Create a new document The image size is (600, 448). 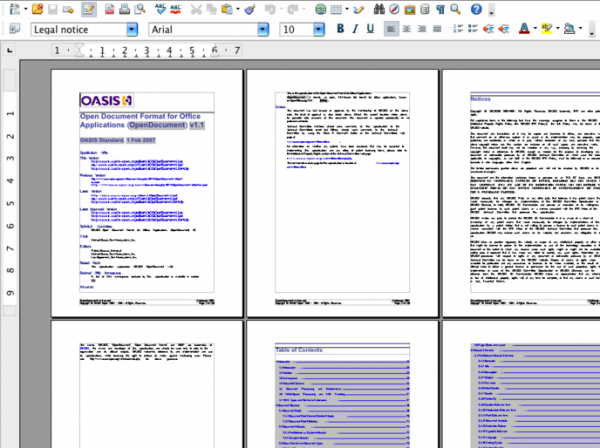[14, 9]
